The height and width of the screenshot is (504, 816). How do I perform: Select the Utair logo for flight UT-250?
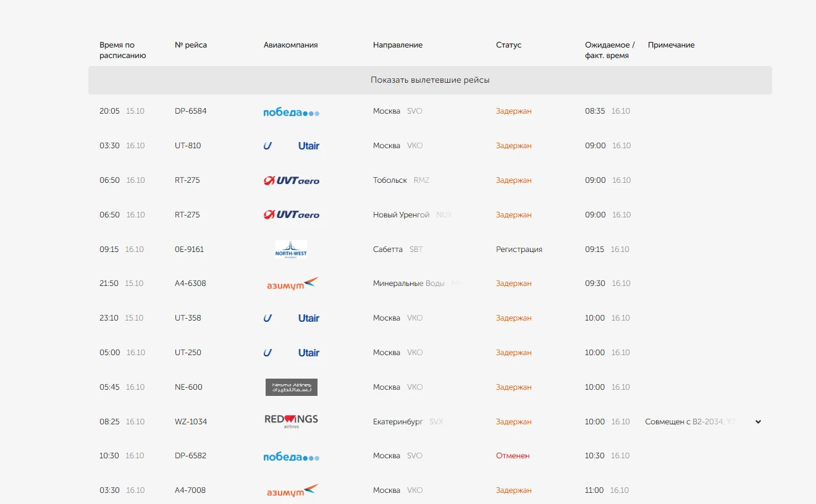click(x=292, y=353)
